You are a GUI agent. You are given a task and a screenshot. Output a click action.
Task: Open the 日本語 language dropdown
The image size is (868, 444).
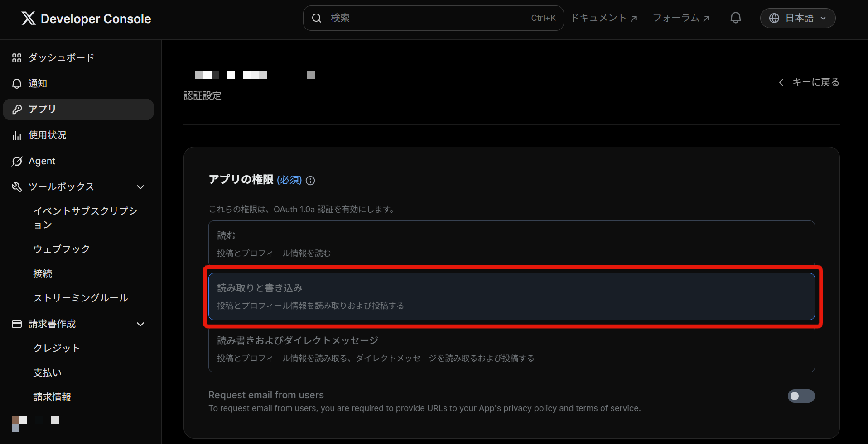tap(798, 18)
